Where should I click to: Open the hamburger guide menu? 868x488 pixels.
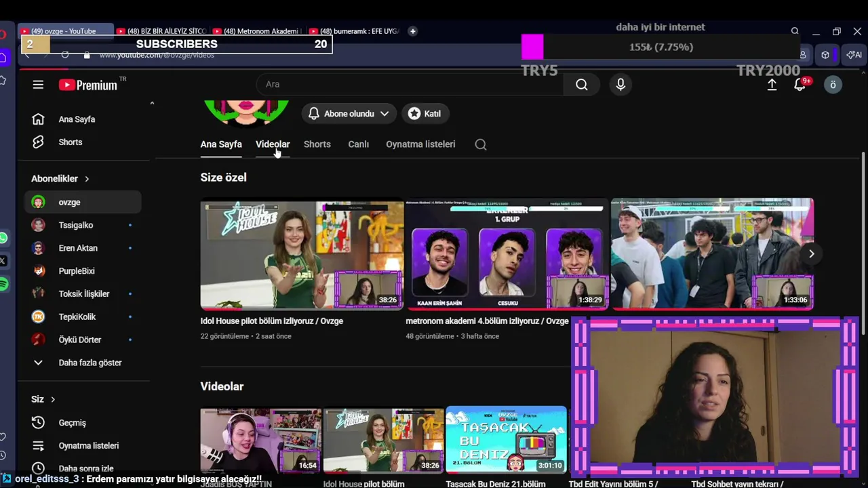(x=38, y=85)
